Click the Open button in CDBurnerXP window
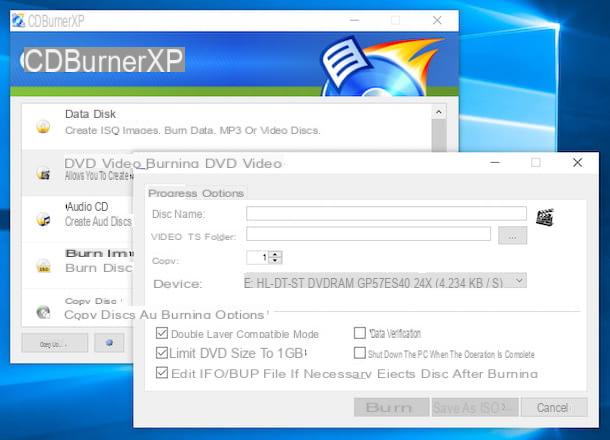 [x=55, y=344]
